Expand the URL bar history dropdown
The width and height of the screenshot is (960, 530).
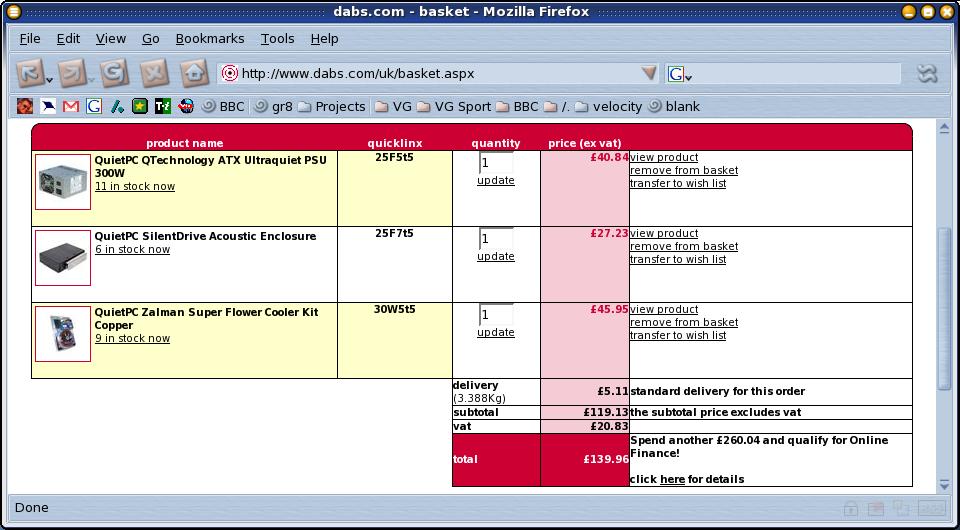[649, 73]
